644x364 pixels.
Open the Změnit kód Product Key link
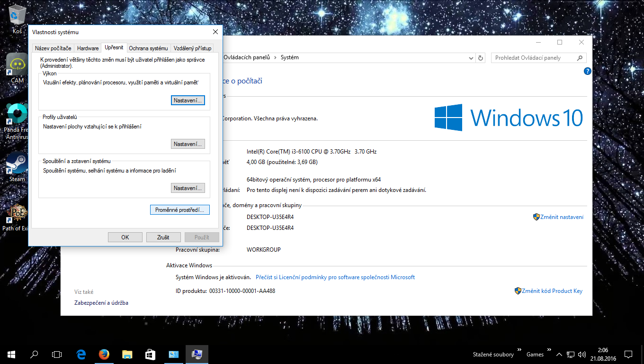552,291
